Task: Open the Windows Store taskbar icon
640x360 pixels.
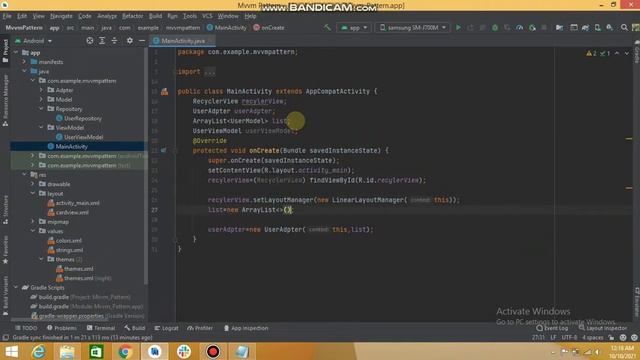Action: (96, 351)
